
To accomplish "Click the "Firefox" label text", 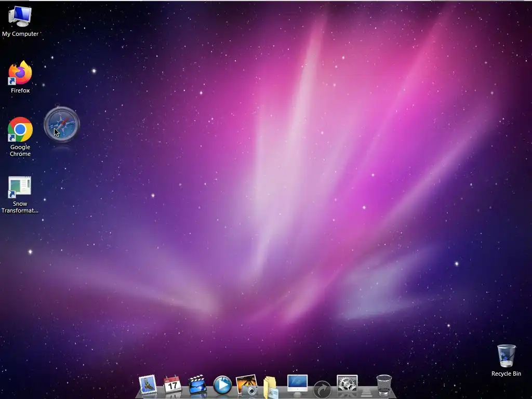I will pos(20,90).
